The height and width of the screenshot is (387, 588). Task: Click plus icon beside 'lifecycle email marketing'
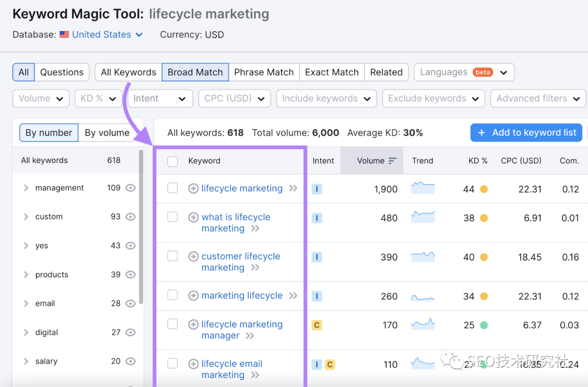[x=193, y=364]
